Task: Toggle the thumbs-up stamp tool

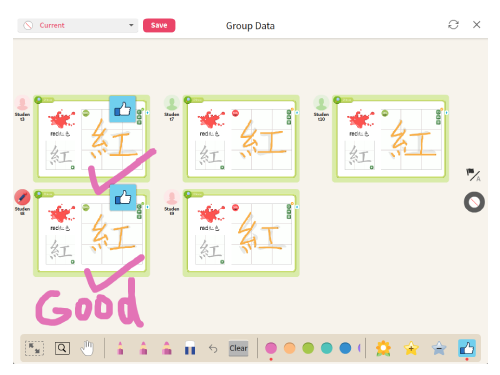Action: [x=467, y=348]
